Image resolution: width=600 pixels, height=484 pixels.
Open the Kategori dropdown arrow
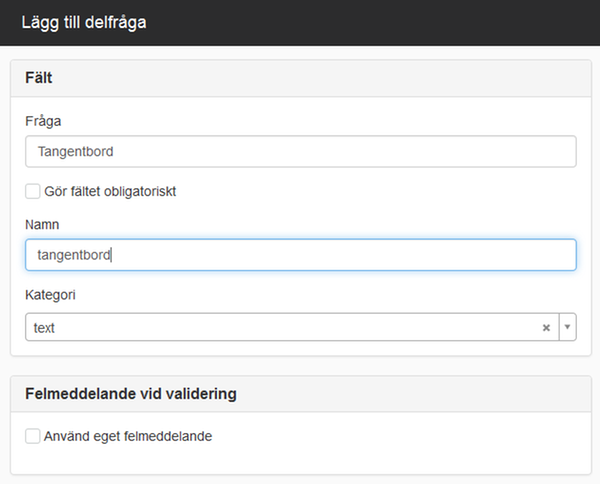567,327
